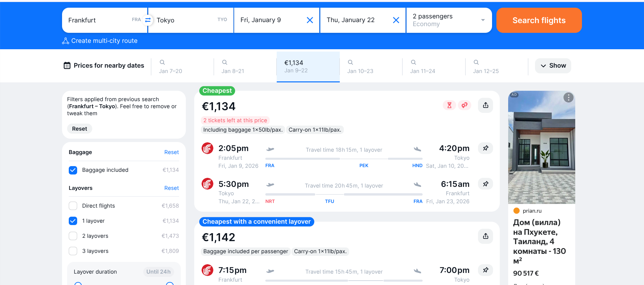Open the passengers and class dropdown
The image size is (644, 285).
449,20
